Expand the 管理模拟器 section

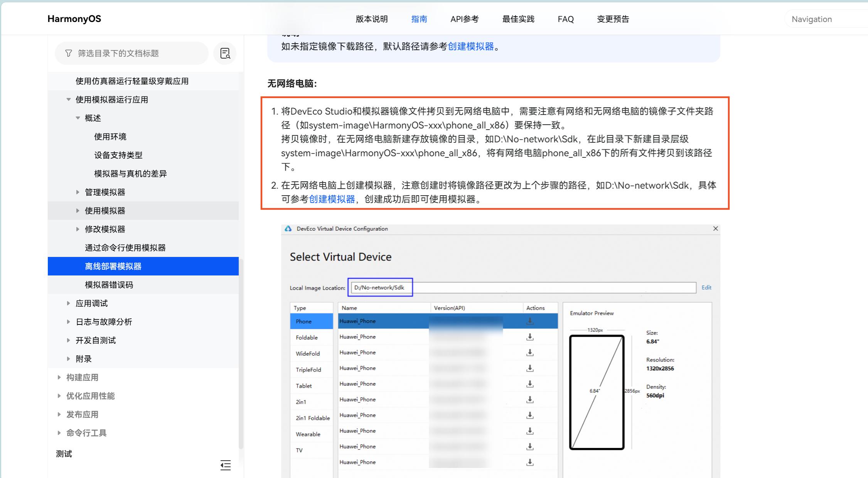pyautogui.click(x=78, y=192)
